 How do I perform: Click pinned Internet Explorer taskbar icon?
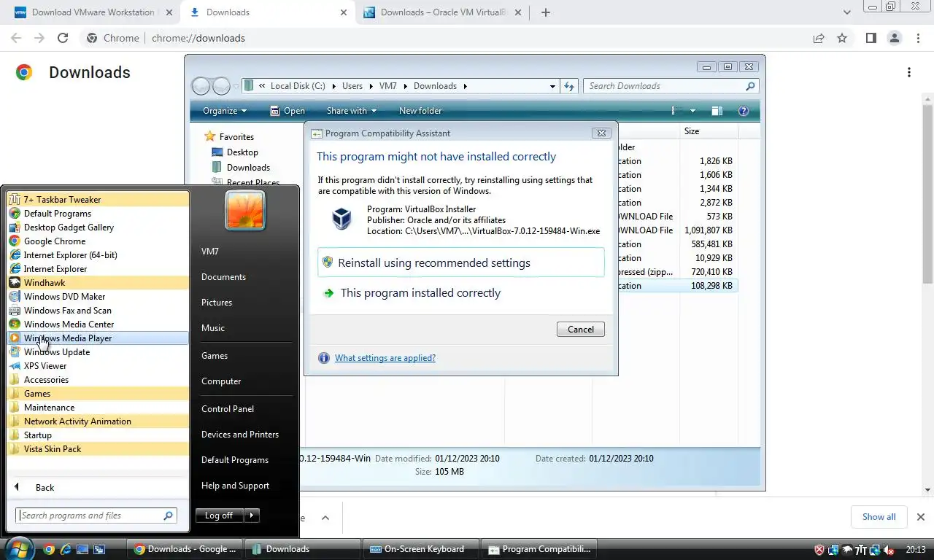pyautogui.click(x=66, y=549)
